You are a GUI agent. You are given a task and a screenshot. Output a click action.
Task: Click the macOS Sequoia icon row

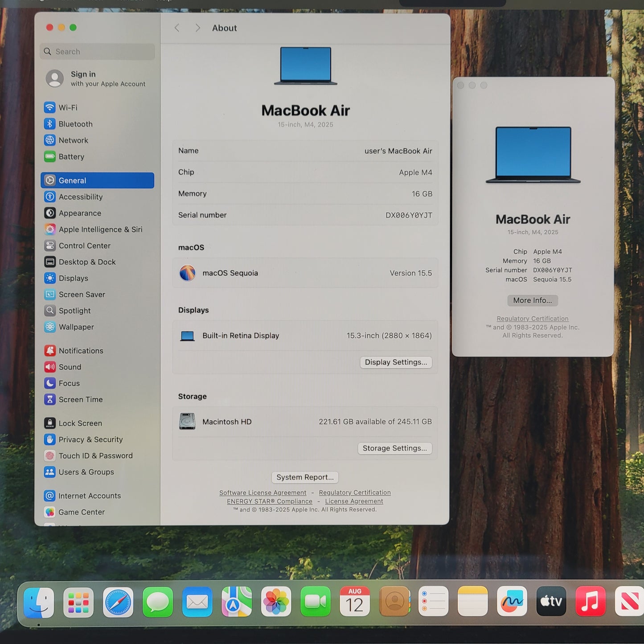point(305,273)
